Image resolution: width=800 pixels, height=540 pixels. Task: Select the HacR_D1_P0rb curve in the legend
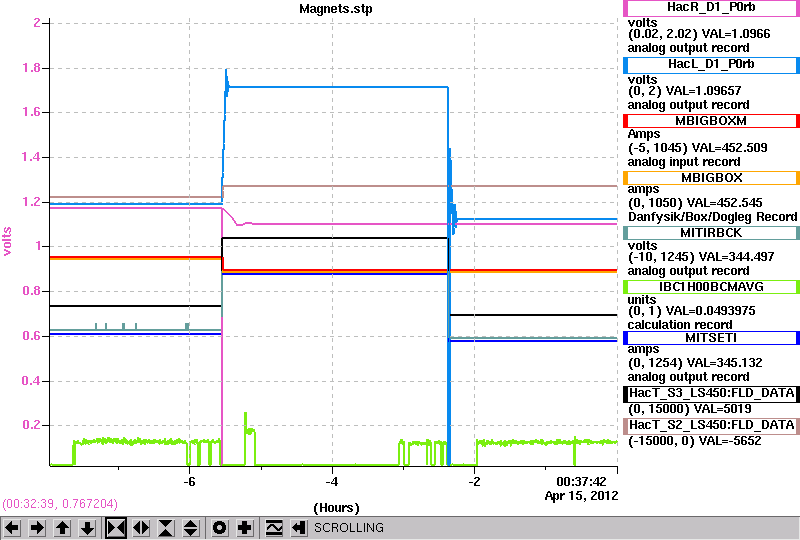pos(711,8)
